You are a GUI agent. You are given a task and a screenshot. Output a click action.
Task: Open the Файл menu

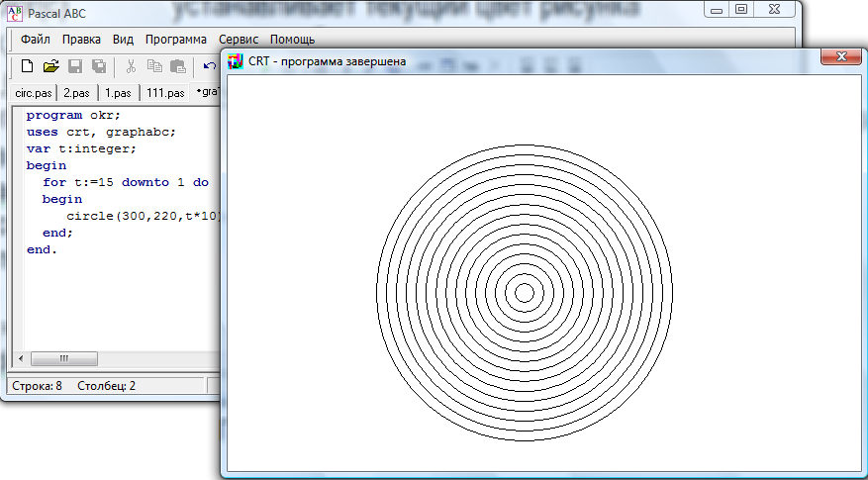click(x=36, y=40)
